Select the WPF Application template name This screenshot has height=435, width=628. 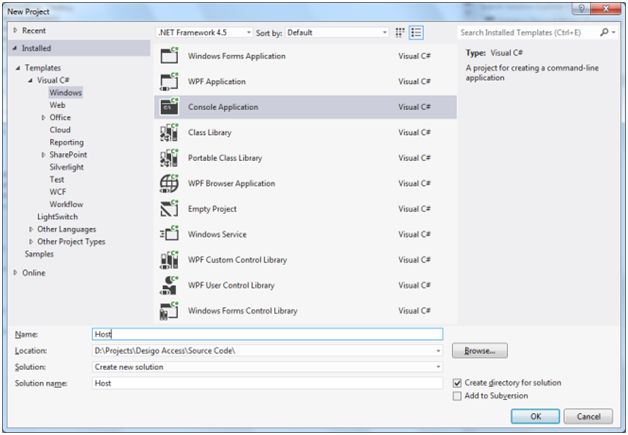click(x=217, y=82)
